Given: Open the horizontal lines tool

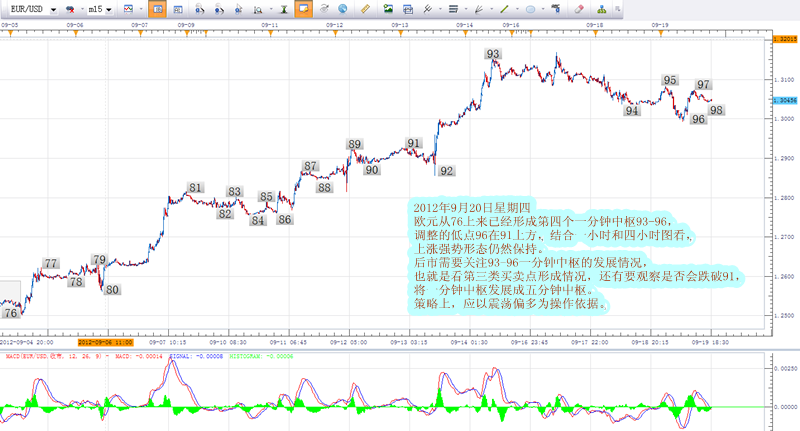Looking at the screenshot, I should (453, 9).
